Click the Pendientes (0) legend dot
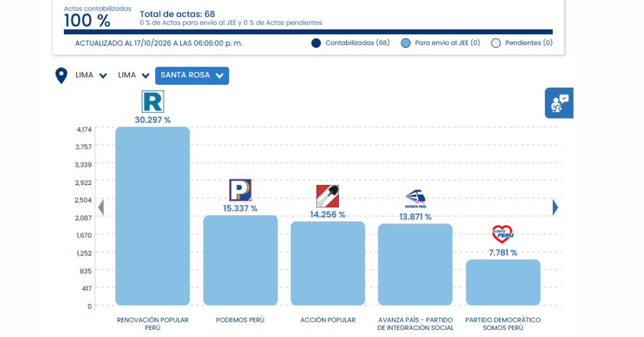 [496, 43]
